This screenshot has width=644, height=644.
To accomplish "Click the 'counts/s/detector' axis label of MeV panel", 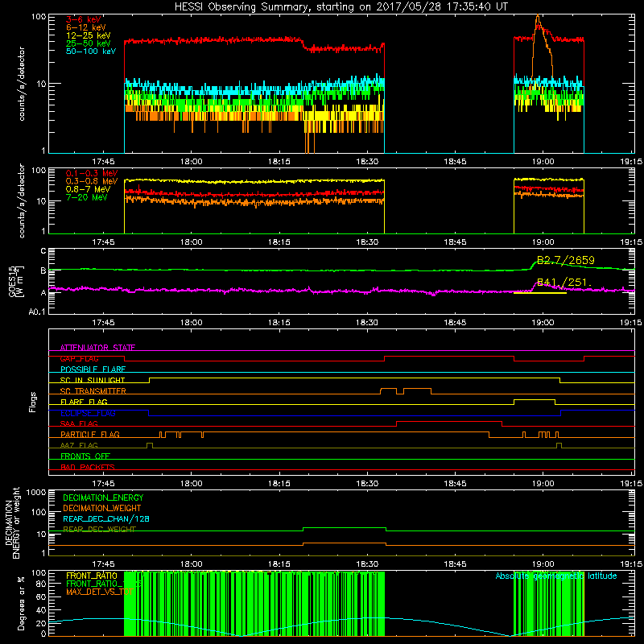I will click(x=22, y=200).
